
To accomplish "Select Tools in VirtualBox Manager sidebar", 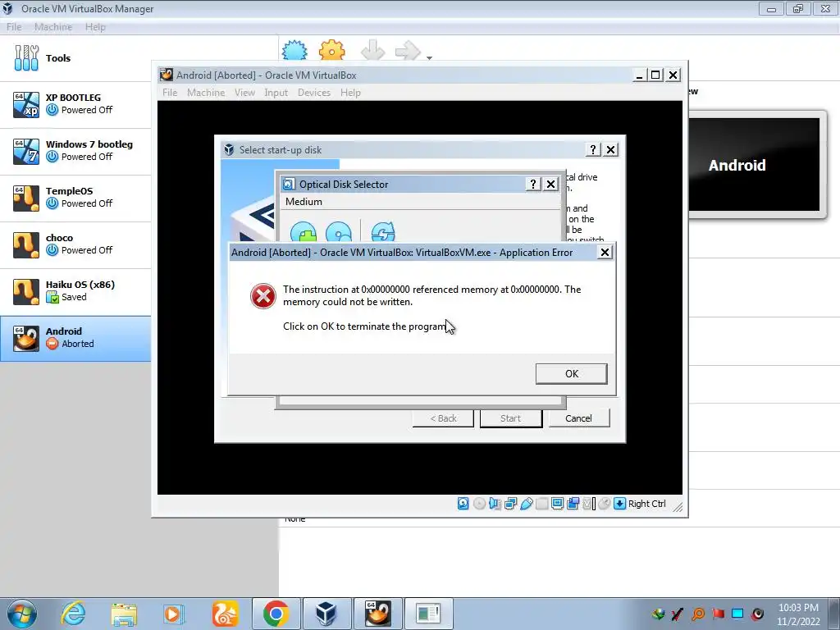I will pos(75,58).
